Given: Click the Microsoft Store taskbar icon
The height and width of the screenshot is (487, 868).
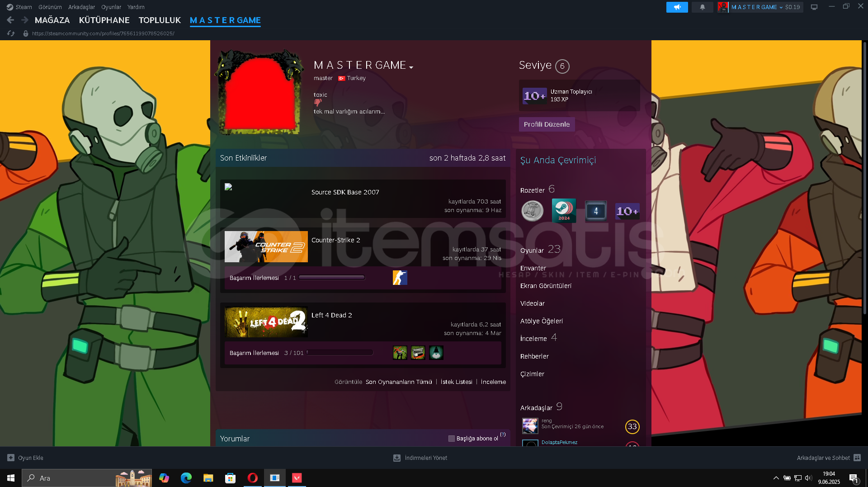Looking at the screenshot, I should (231, 478).
